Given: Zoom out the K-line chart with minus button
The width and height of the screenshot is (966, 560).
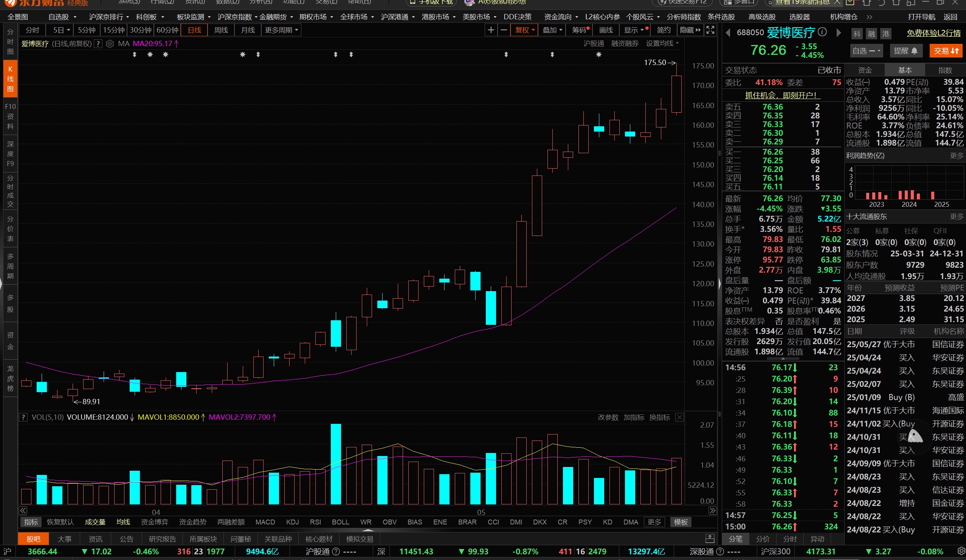Looking at the screenshot, I should 504,30.
